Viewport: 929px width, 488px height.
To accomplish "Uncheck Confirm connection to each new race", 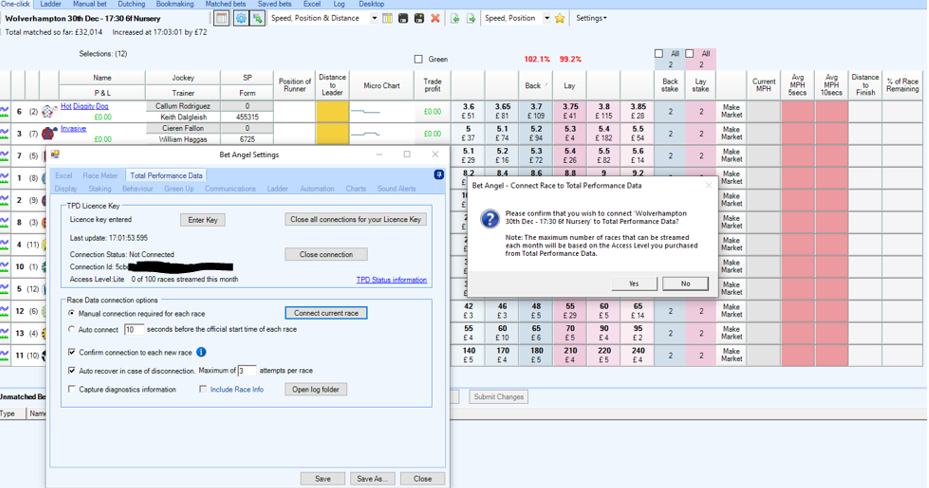I will tap(72, 352).
